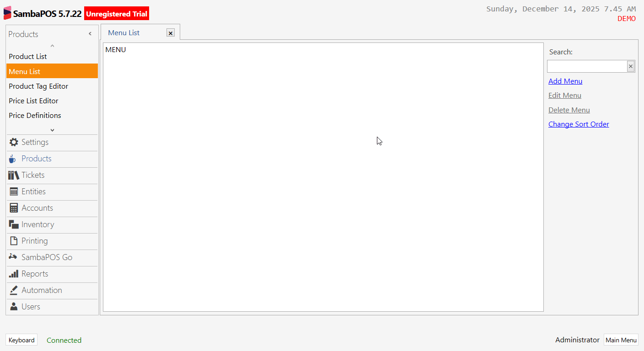Select the Entities section icon

click(14, 191)
